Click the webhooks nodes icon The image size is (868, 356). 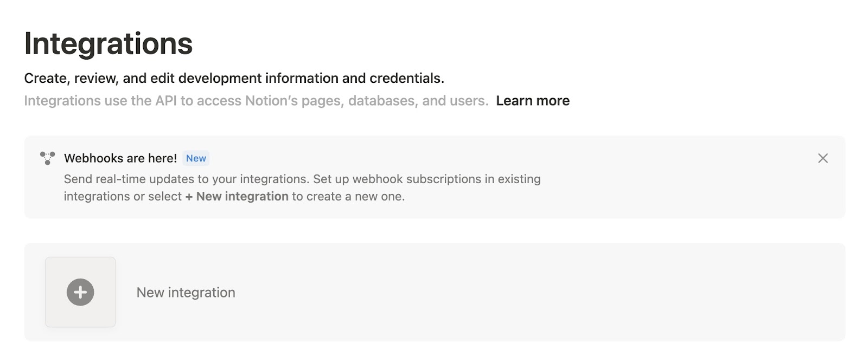pos(47,158)
